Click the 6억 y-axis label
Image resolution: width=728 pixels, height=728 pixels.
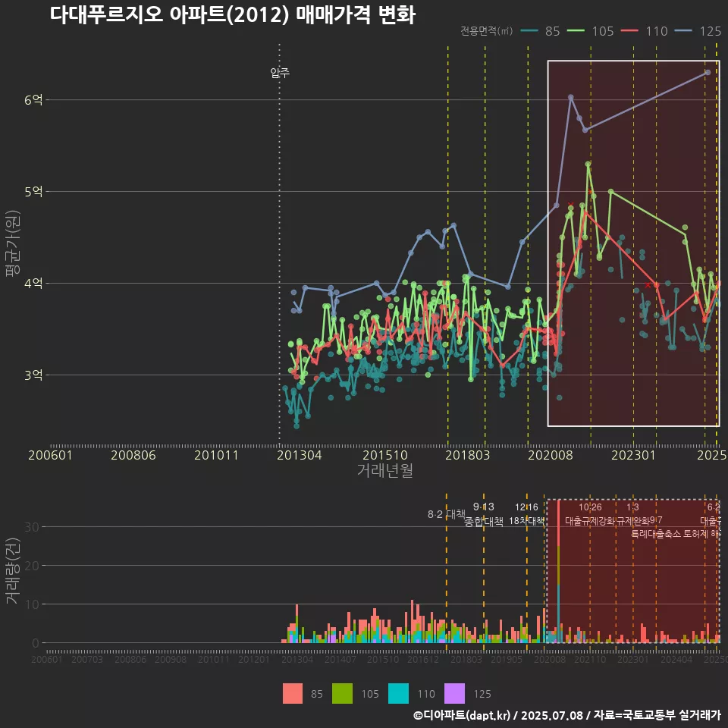[x=33, y=99]
